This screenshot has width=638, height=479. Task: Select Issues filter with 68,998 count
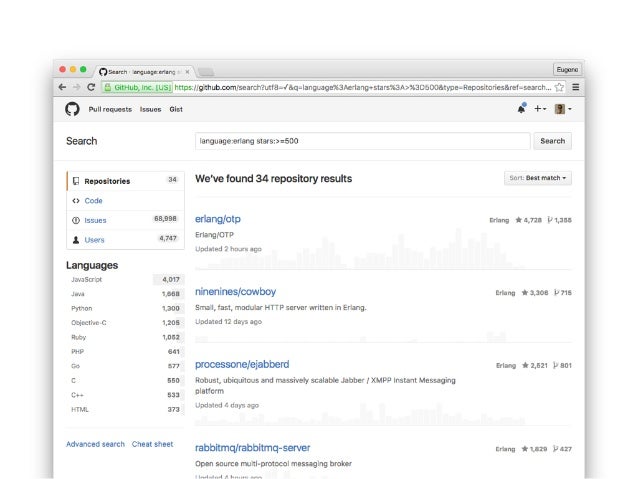point(125,220)
